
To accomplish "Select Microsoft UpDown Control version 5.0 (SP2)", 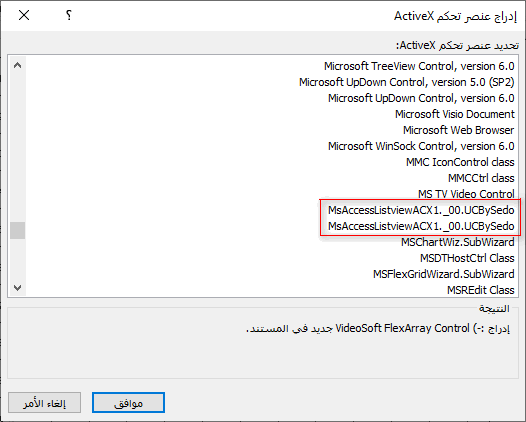I will (x=407, y=82).
